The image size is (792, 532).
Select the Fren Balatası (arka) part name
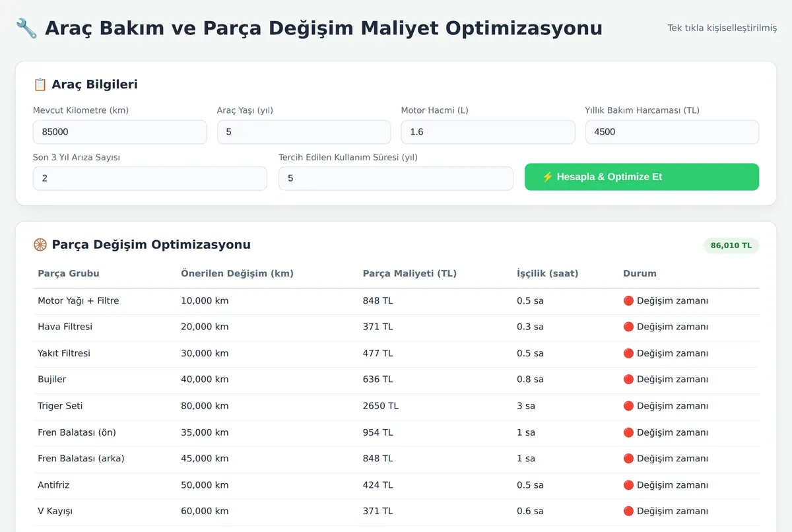click(x=81, y=459)
